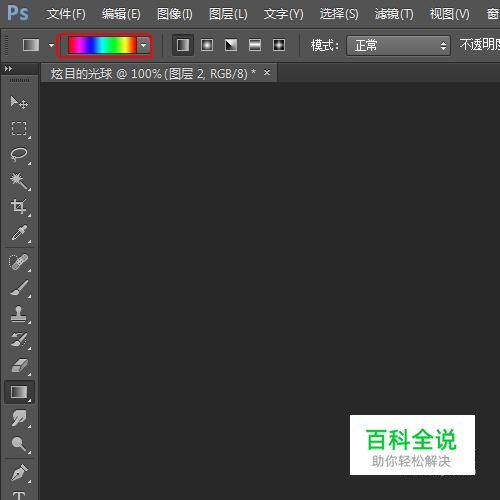Select the Lasso tool
500x500 pixels.
point(19,154)
